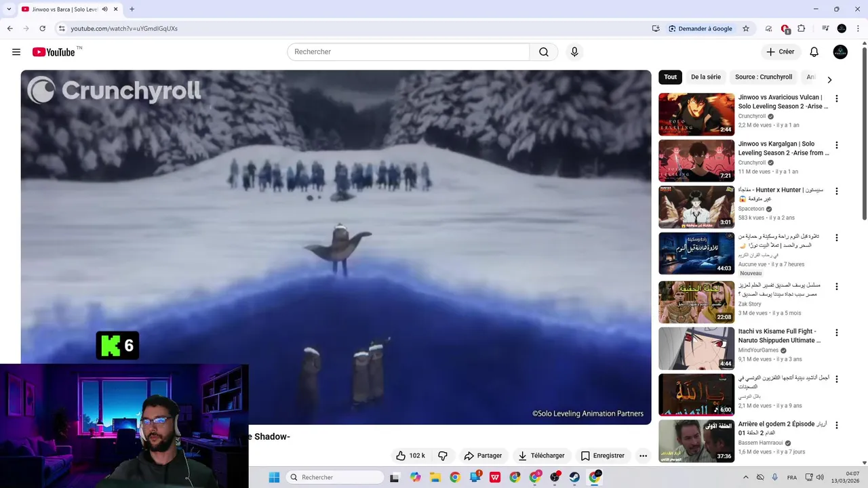Open Copilot from taskbar
Viewport: 868px width, 488px height.
(x=415, y=477)
